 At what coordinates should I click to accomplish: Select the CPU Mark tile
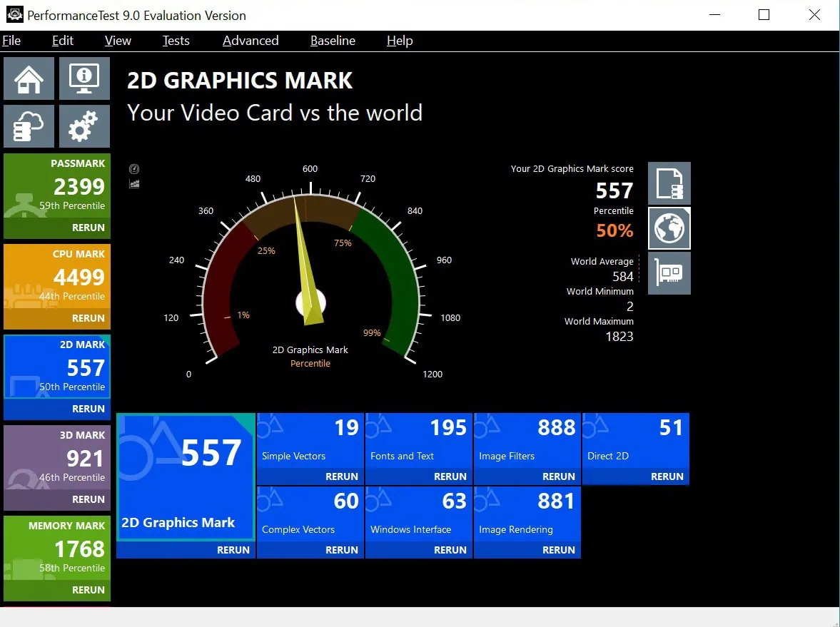click(x=57, y=278)
